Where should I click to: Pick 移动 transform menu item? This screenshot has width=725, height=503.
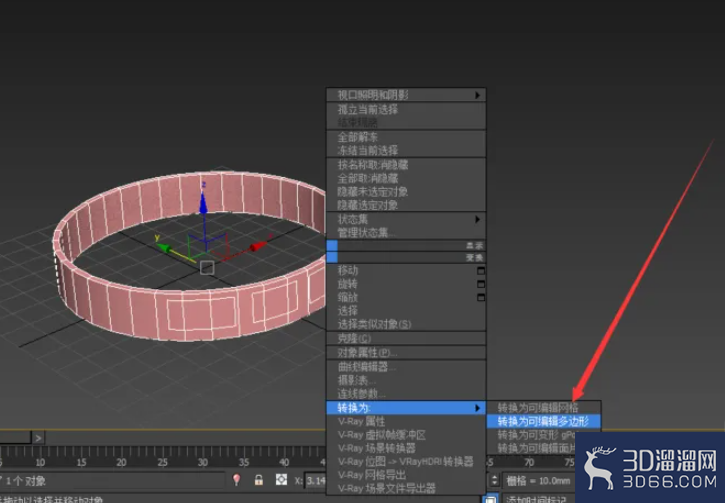(x=348, y=270)
